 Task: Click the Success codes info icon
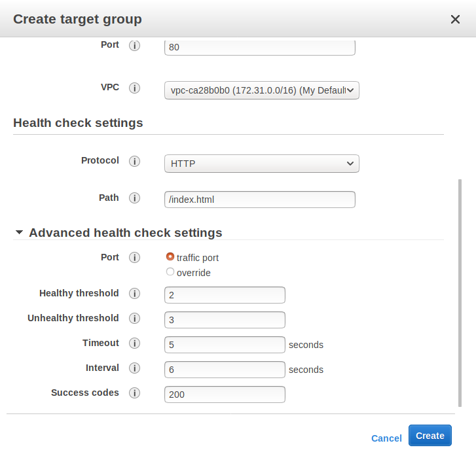tap(134, 393)
